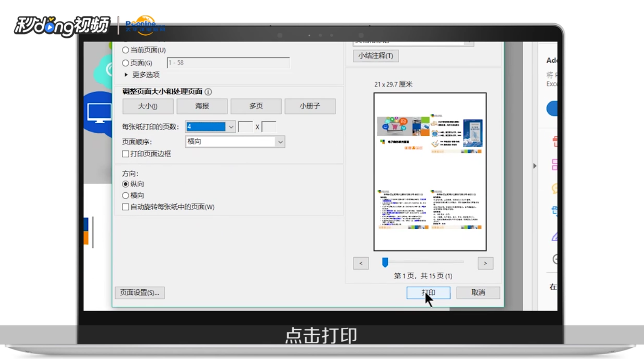Select the 页面(G) radio option

click(126, 63)
